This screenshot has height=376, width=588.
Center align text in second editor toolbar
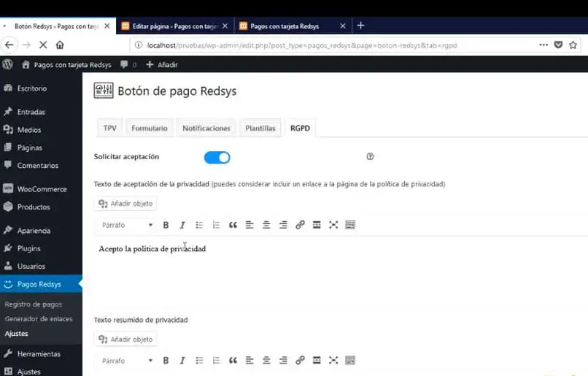tap(266, 361)
